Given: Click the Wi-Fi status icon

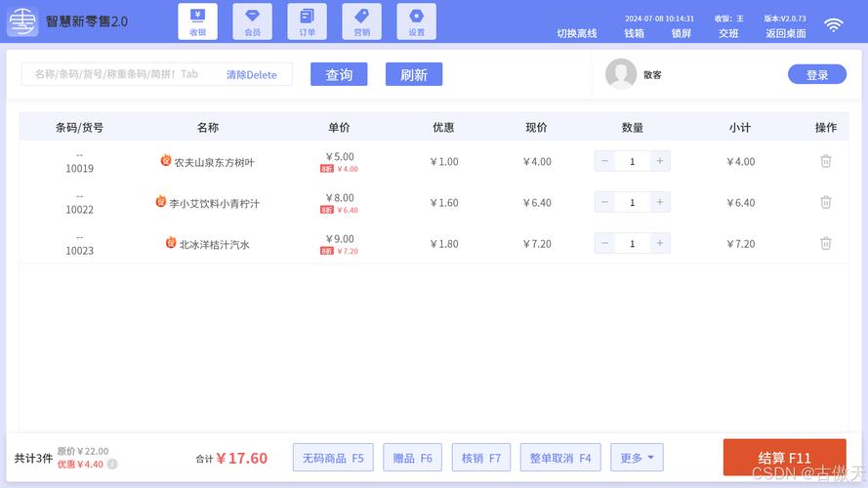Looking at the screenshot, I should point(833,24).
